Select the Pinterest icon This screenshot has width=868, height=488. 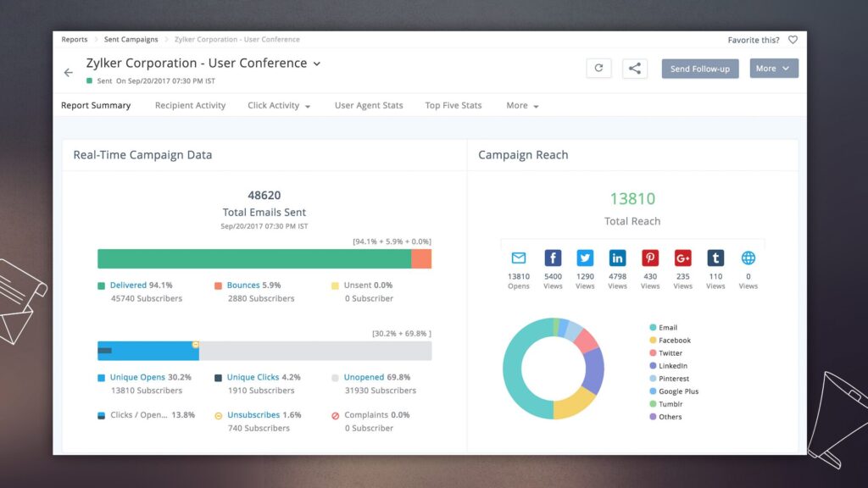click(650, 258)
